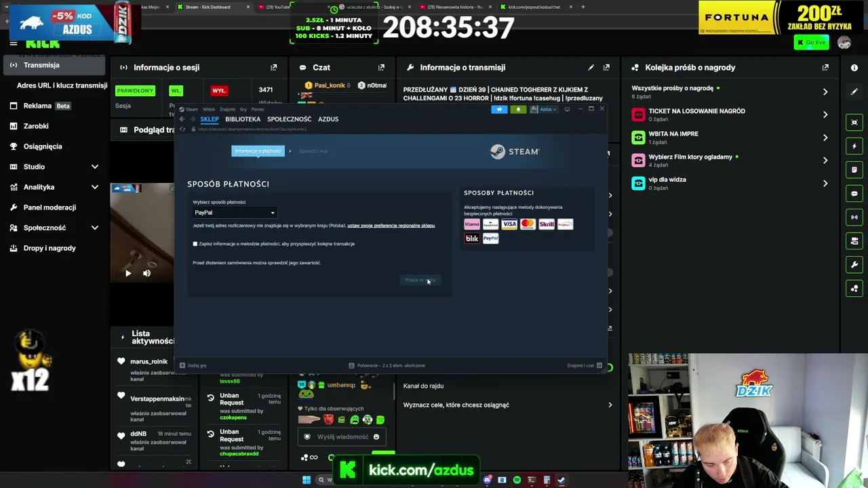Image resolution: width=868 pixels, height=488 pixels.
Task: Click the broadcast signal icon in right rail
Action: coord(854,217)
